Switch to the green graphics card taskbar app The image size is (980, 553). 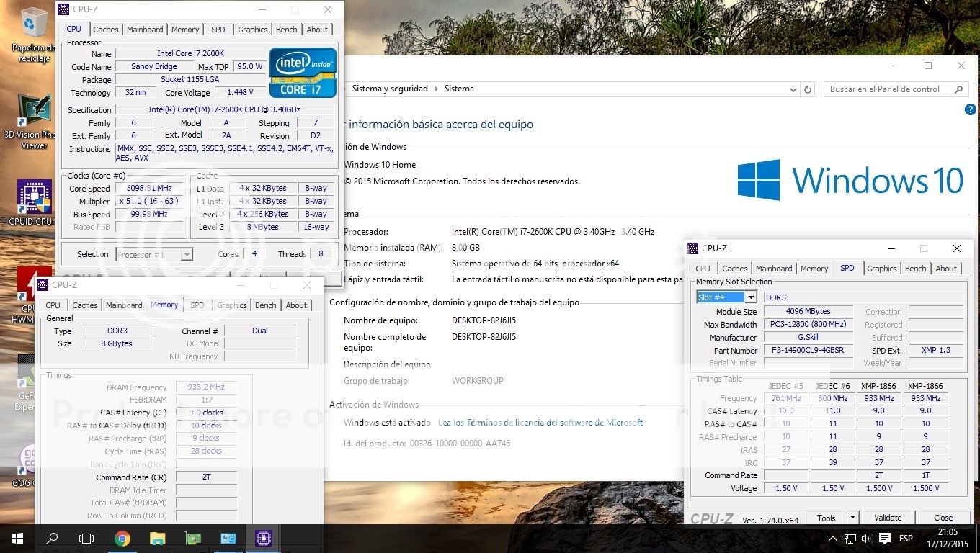tap(192, 538)
